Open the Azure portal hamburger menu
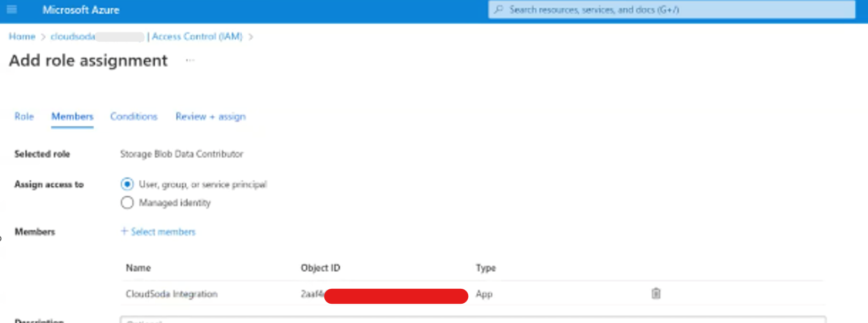Screen dimensions: 868x323 click(x=12, y=9)
